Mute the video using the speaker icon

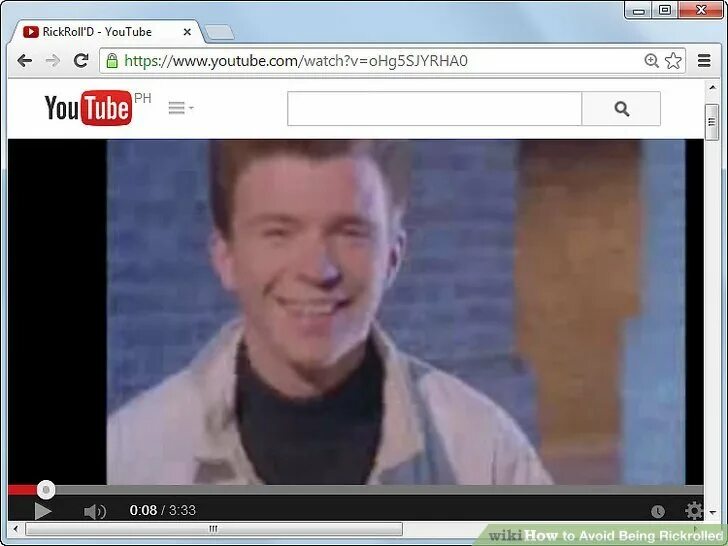tap(95, 511)
